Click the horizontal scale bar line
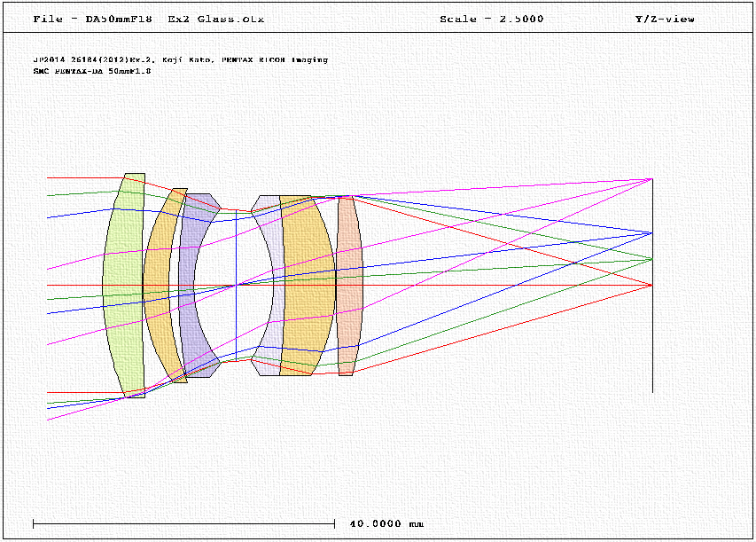This screenshot has height=542, width=756. tap(183, 523)
